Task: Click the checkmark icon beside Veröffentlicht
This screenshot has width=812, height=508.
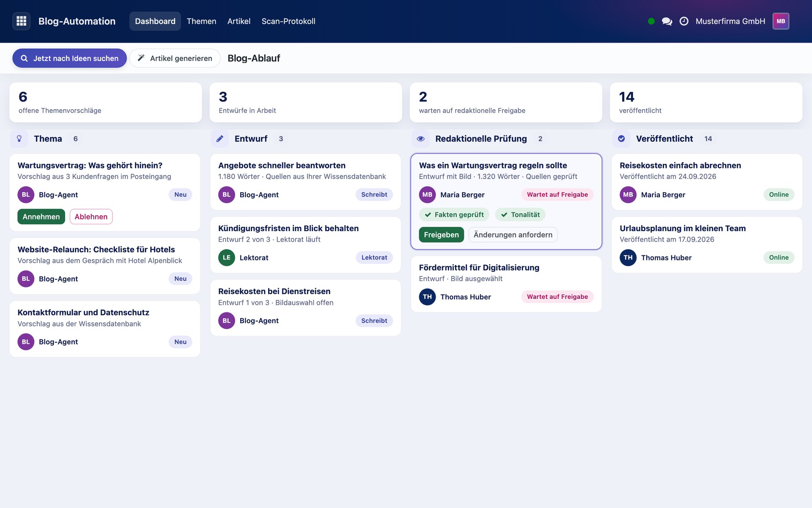Action: pos(621,139)
